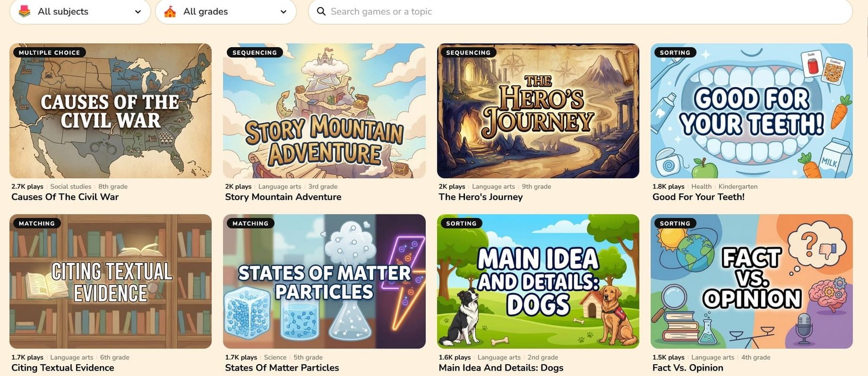Select the Citing Textual Evidence thumbnail
This screenshot has width=868, height=376.
[111, 281]
